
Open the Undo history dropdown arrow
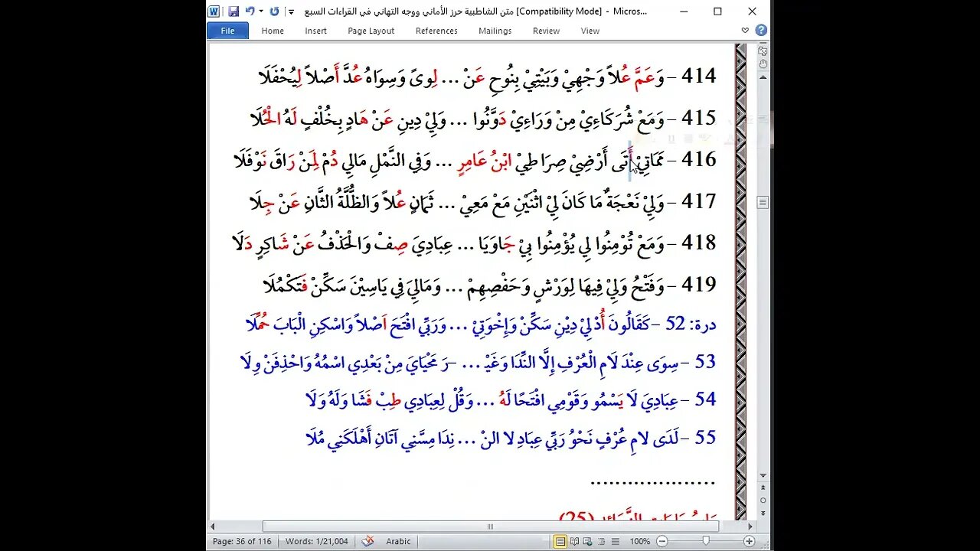[x=261, y=11]
